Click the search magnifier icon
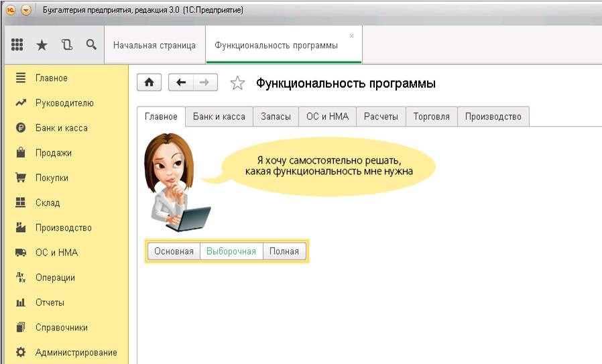The height and width of the screenshot is (364, 602). tap(91, 45)
